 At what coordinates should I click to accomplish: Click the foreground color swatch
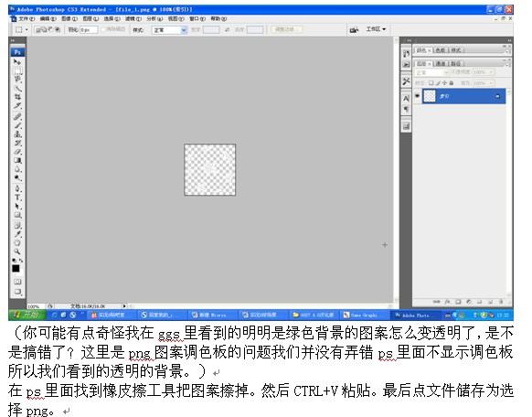coord(16,268)
